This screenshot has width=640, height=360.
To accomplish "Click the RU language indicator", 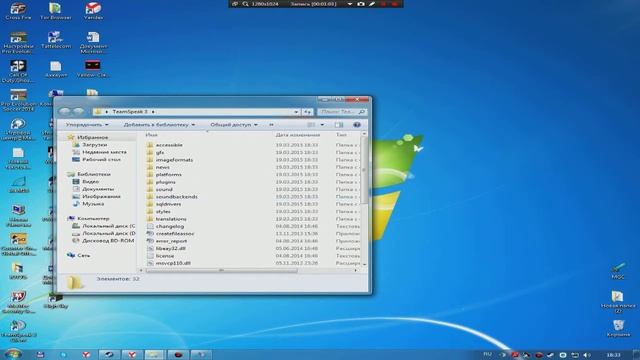I will [x=487, y=354].
